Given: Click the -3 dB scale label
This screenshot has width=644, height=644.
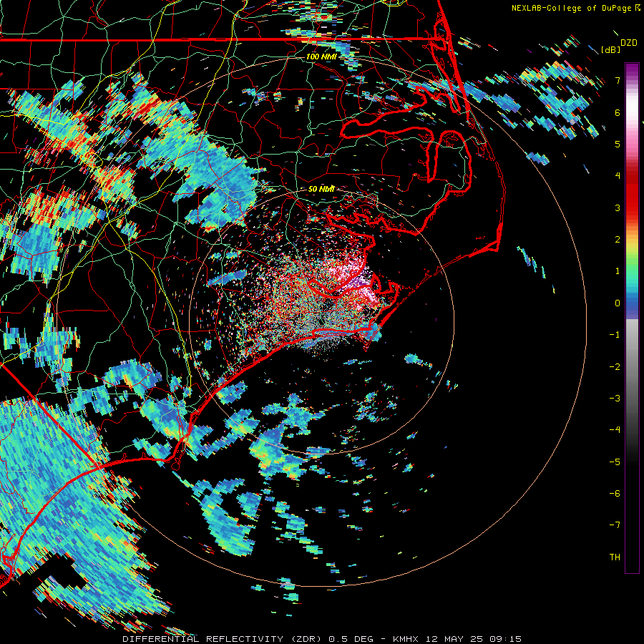Looking at the screenshot, I should pos(615,399).
